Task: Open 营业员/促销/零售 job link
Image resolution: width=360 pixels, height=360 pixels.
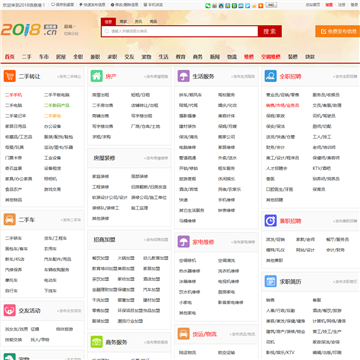Action: pyautogui.click(x=283, y=95)
